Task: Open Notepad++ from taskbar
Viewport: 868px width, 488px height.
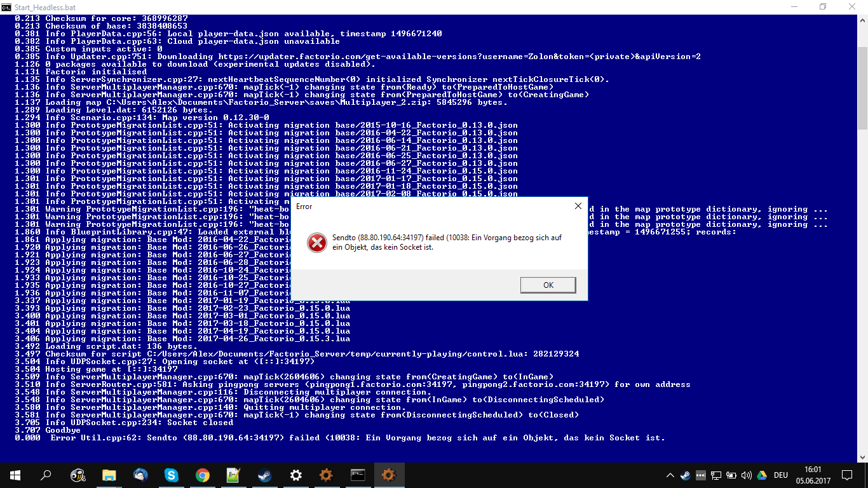Action: click(x=233, y=475)
